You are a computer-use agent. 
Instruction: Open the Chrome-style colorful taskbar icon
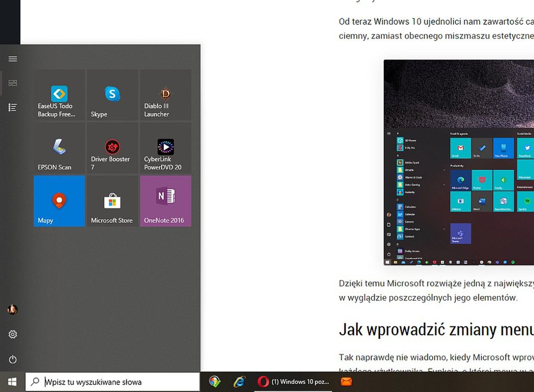[214, 382]
